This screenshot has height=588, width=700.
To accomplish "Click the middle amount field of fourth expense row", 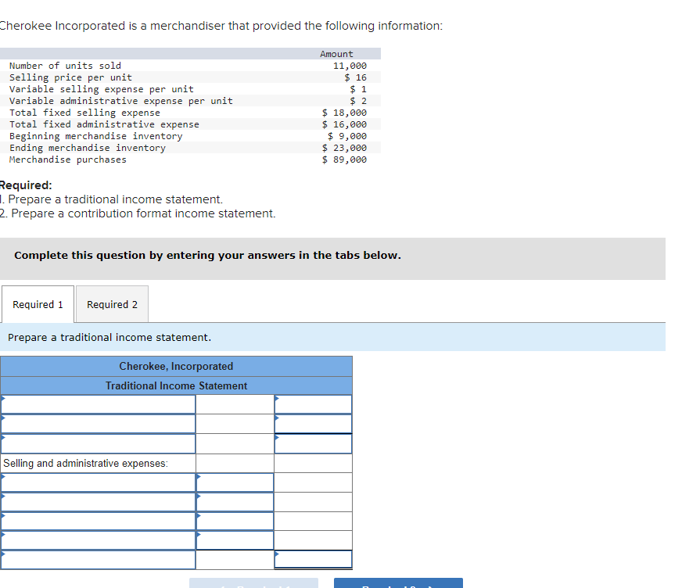I will point(235,540).
